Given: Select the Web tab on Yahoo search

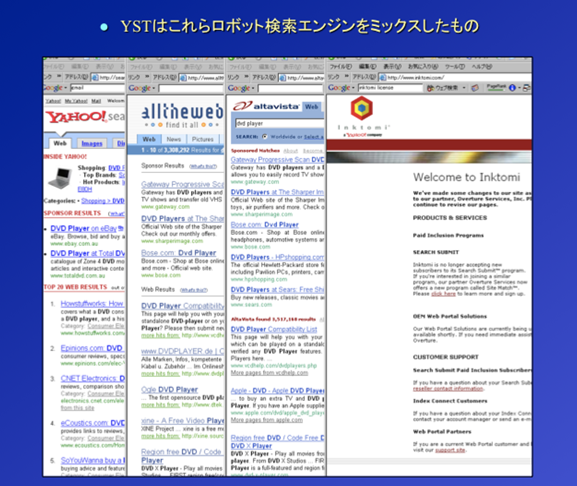Looking at the screenshot, I should click(x=60, y=143).
